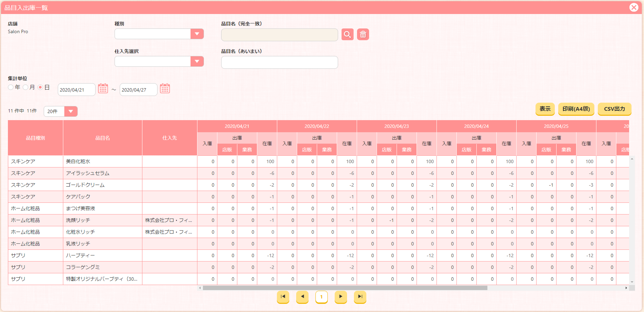
Task: Open the end date calendar icon
Action: (x=165, y=89)
